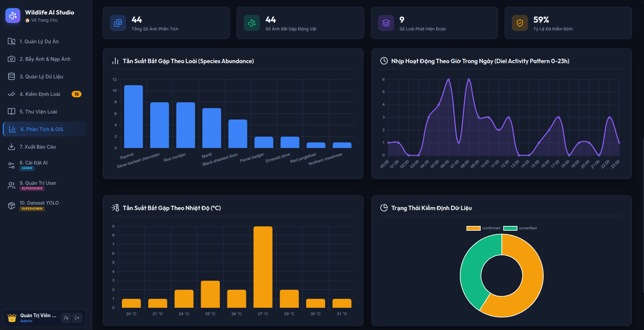Click the sliders icon for Cài Đặt AI
Image resolution: width=644 pixels, height=330 pixels.
[11, 165]
